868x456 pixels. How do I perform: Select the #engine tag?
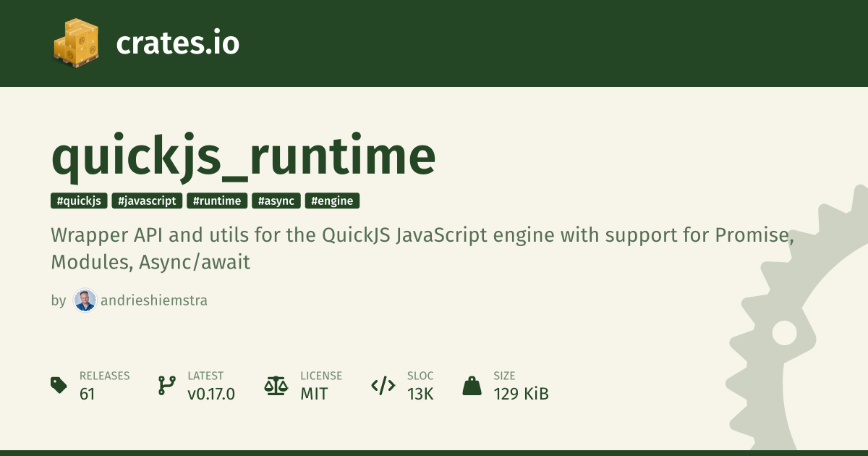point(333,201)
